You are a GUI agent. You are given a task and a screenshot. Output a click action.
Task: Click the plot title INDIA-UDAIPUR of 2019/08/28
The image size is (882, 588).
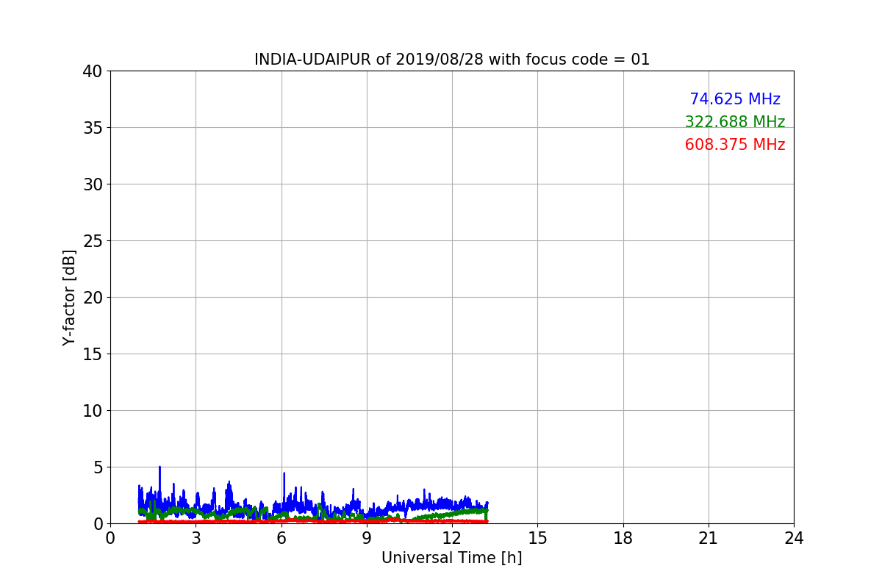click(452, 60)
